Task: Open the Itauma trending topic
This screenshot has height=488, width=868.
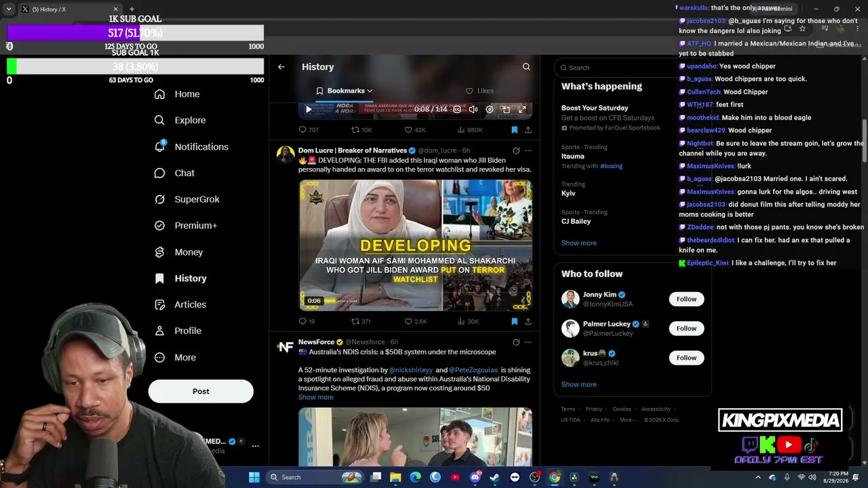Action: tap(573, 156)
